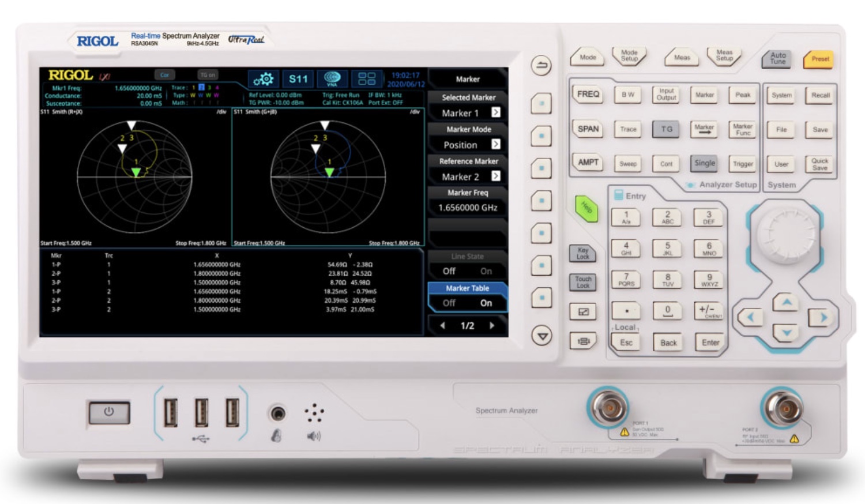Viewport: 865px width, 504px height.
Task: Click the down arrow navigation key
Action: point(786,332)
